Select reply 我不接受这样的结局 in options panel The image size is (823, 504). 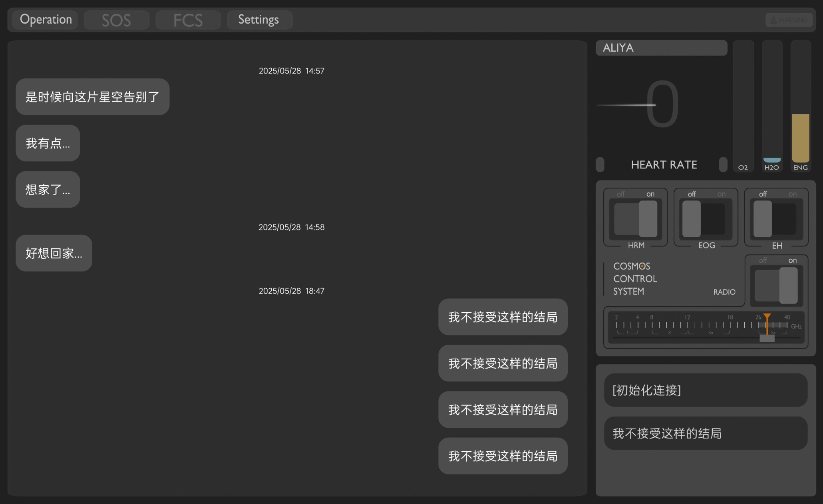pyautogui.click(x=706, y=433)
